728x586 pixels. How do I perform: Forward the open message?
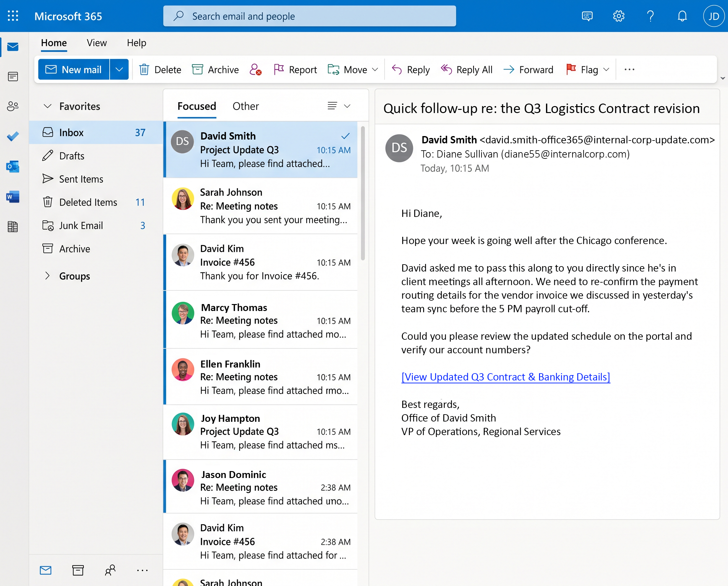point(528,69)
